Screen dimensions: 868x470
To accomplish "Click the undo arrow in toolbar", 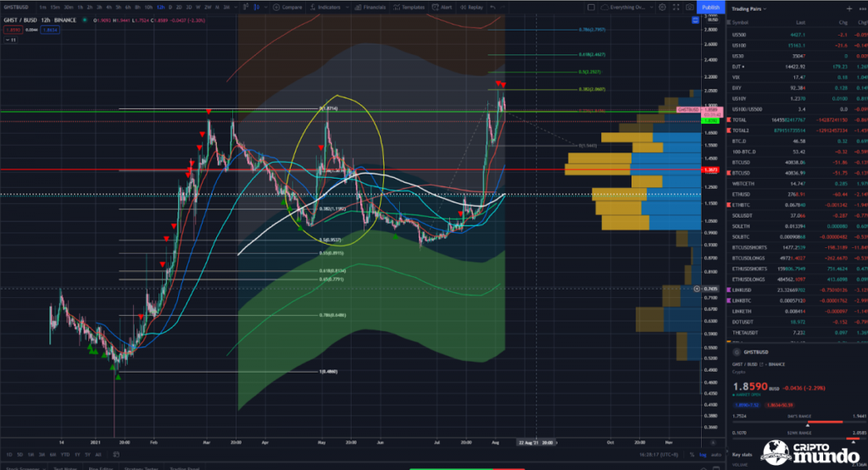I will pyautogui.click(x=493, y=7).
